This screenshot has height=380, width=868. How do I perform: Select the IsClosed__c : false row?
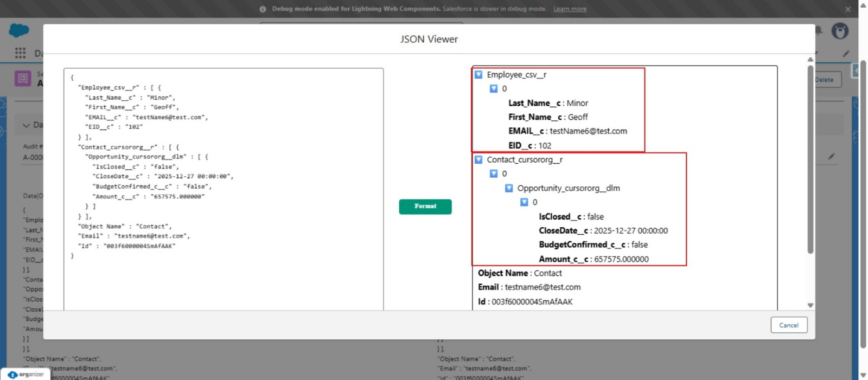click(x=571, y=217)
